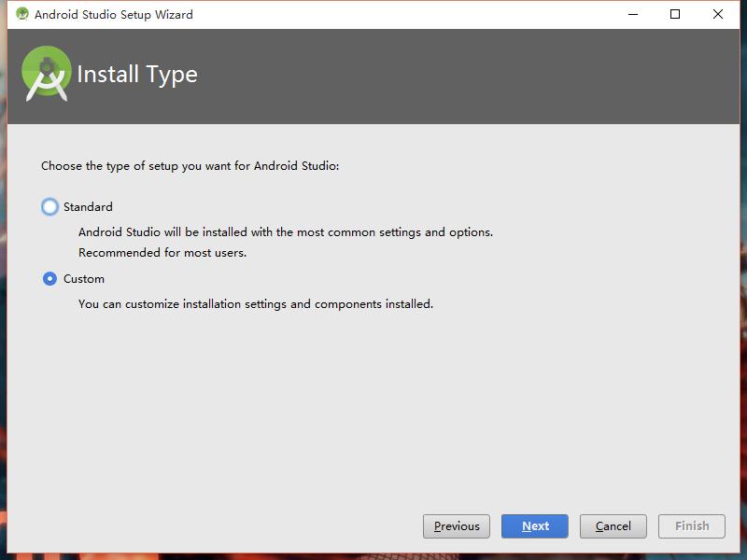Click the empty grey header banner area
The height and width of the screenshot is (560, 747).
467,77
